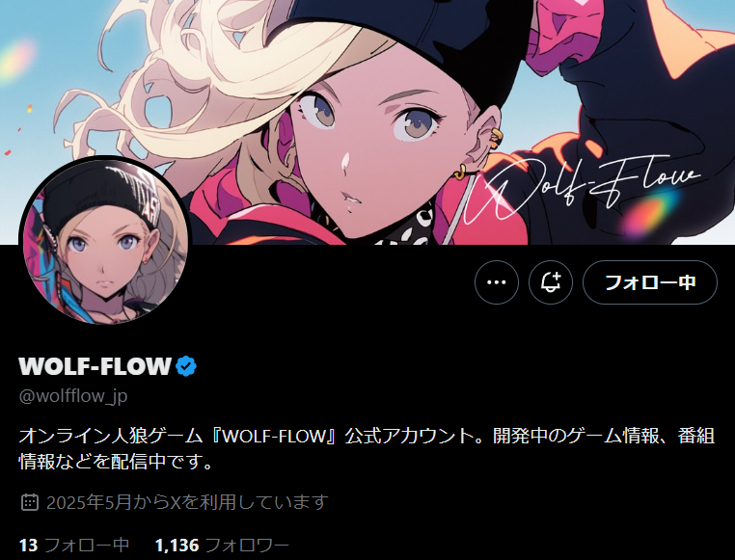Open the header banner image
This screenshot has height=560, width=735.
point(367,122)
